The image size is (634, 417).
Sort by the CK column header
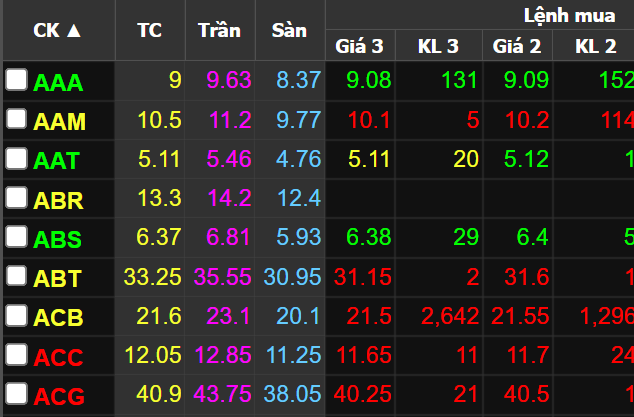click(57, 30)
